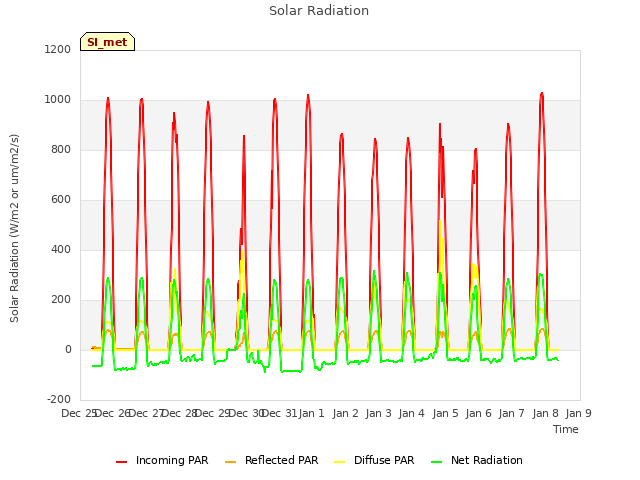Click the yellow Diffuse PAR spike on Jan 5
This screenshot has width=640, height=480.
(x=440, y=221)
